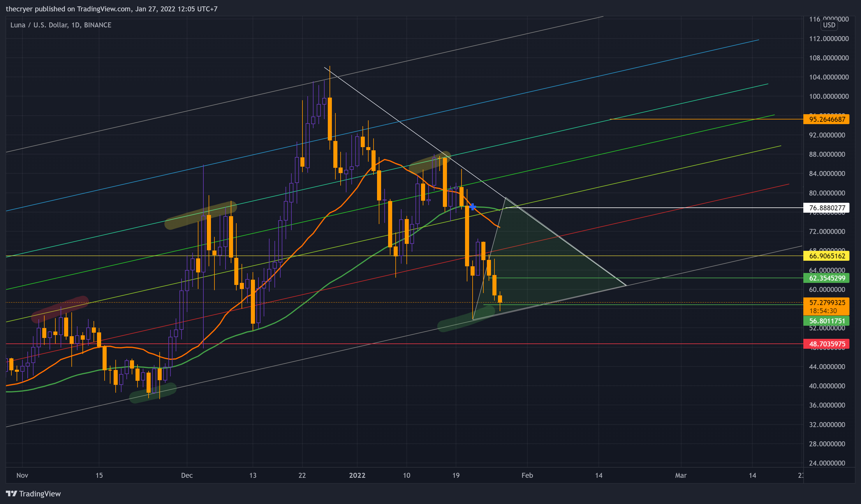
Task: Click the green highlight under the January low
Action: (466, 318)
